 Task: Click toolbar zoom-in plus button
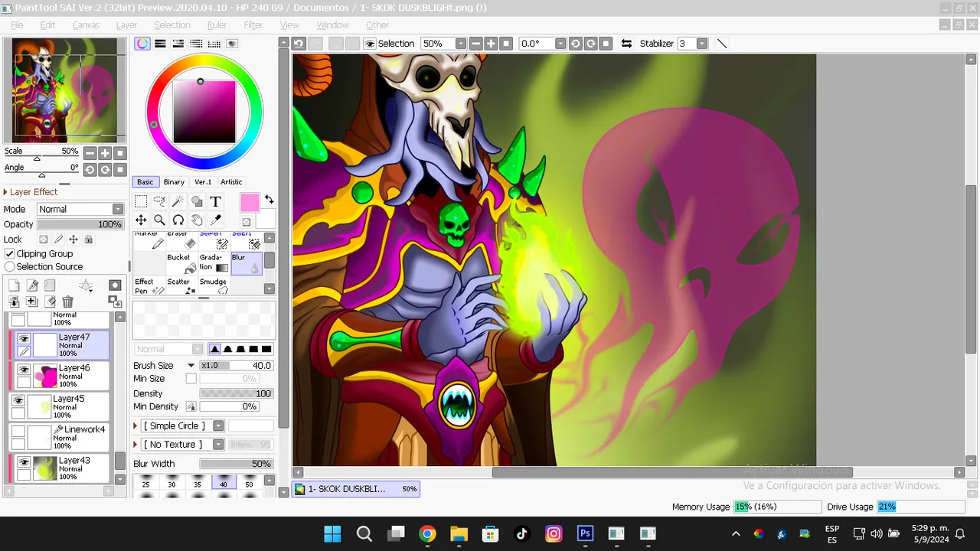pos(491,44)
